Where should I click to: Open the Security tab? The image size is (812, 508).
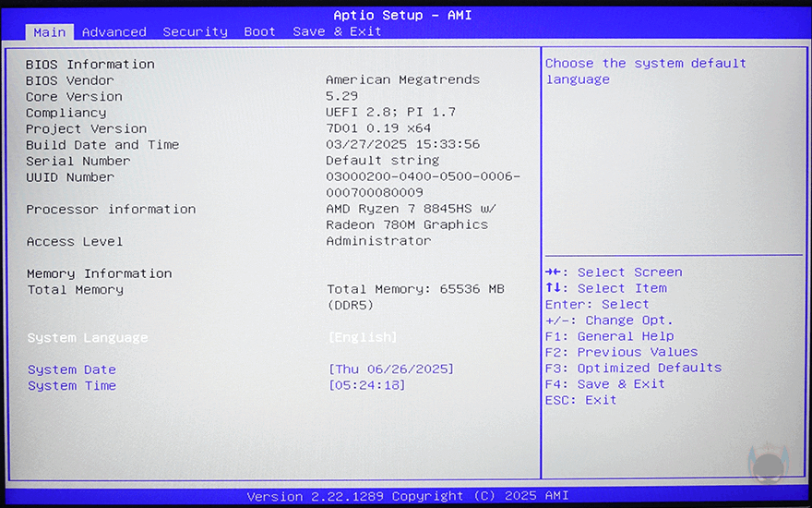tap(196, 32)
